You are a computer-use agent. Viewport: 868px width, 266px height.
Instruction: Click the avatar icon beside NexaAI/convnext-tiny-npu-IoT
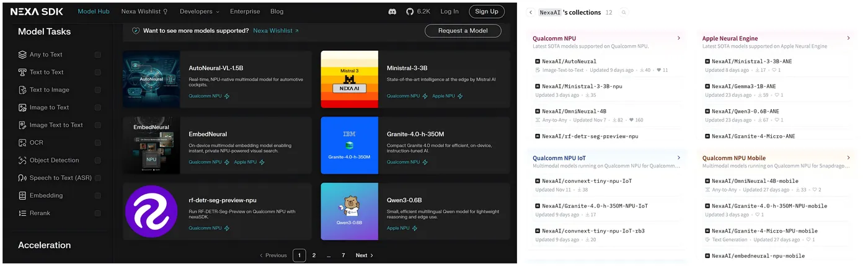538,181
